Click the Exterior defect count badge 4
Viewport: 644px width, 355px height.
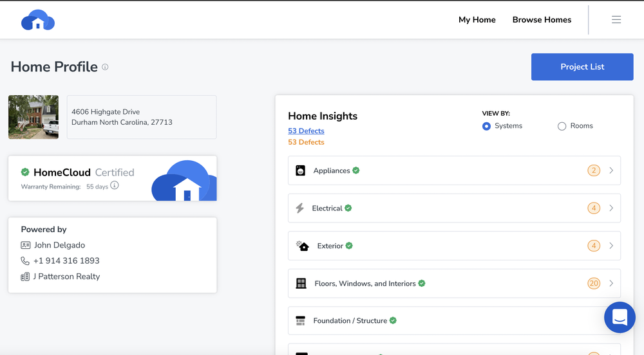click(x=594, y=246)
